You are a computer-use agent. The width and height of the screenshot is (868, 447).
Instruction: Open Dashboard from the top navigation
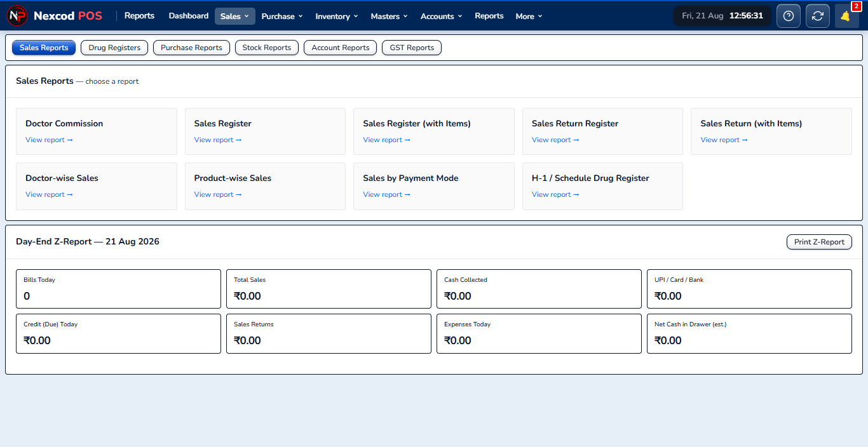[189, 16]
